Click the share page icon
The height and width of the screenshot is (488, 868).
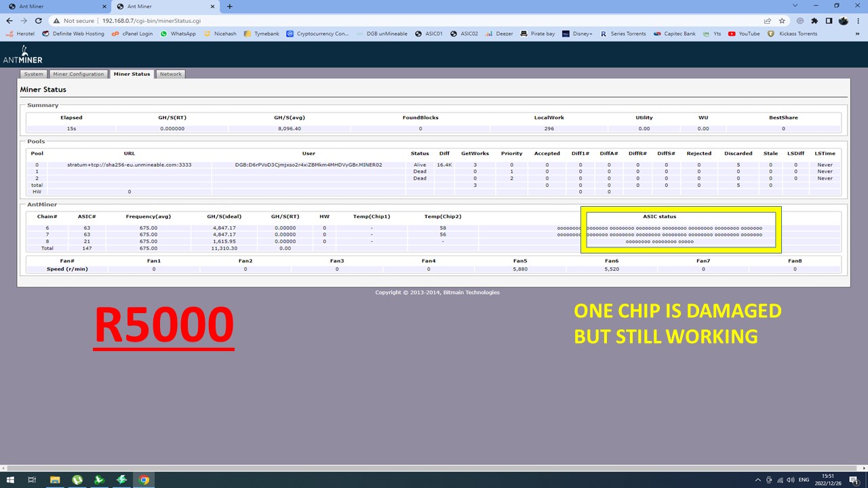(x=768, y=20)
